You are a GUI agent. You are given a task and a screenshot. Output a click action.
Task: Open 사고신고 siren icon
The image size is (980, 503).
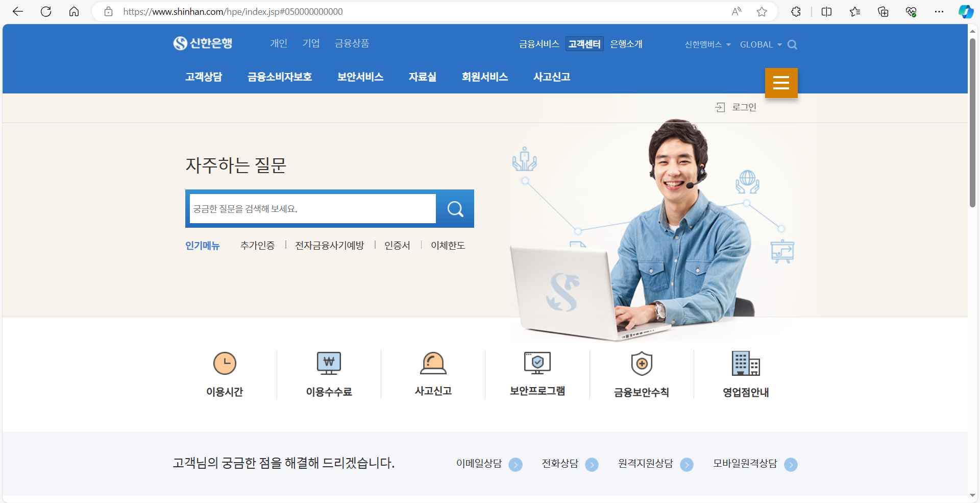pyautogui.click(x=433, y=364)
